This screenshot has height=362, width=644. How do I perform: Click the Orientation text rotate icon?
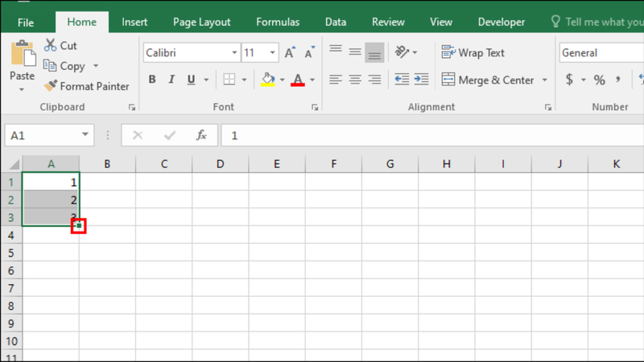(402, 52)
